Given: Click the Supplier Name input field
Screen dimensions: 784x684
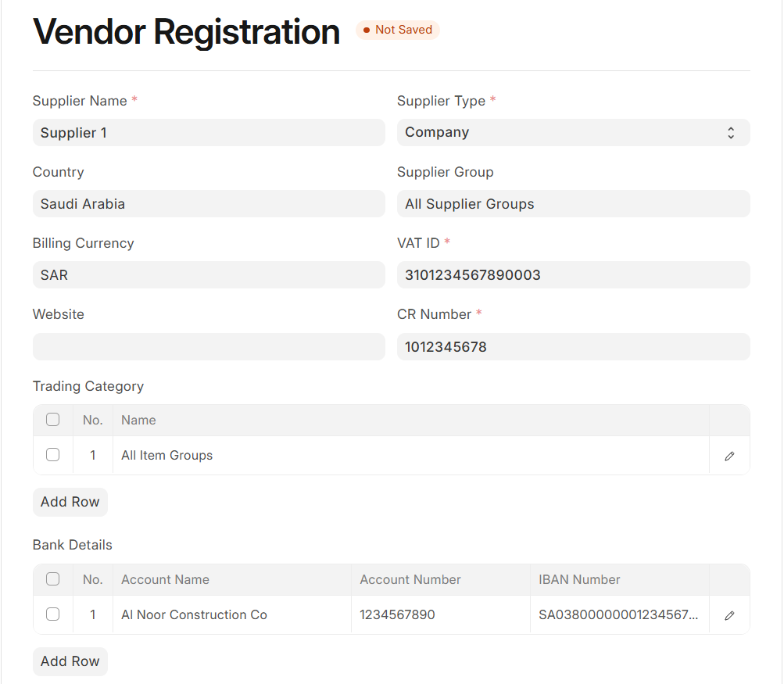Looking at the screenshot, I should [209, 133].
